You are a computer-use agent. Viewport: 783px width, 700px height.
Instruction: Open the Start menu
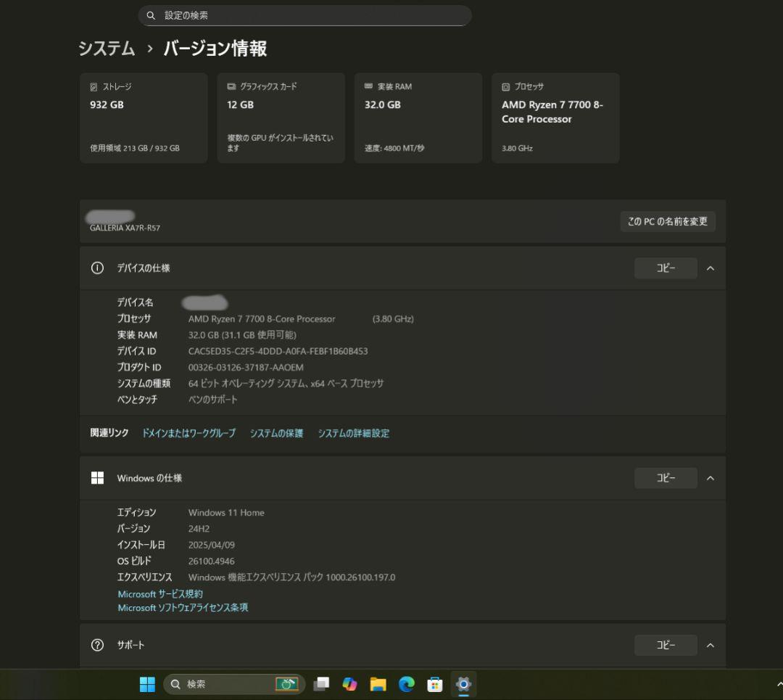coord(147,684)
